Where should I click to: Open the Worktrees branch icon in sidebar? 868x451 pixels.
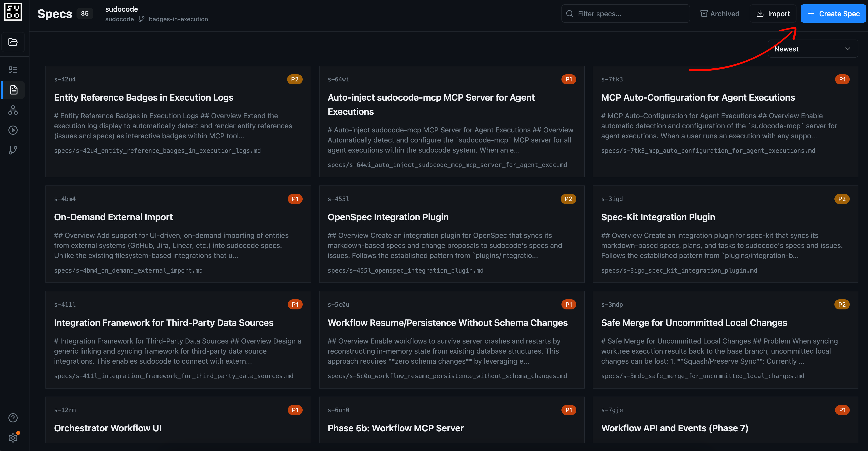[x=13, y=150]
